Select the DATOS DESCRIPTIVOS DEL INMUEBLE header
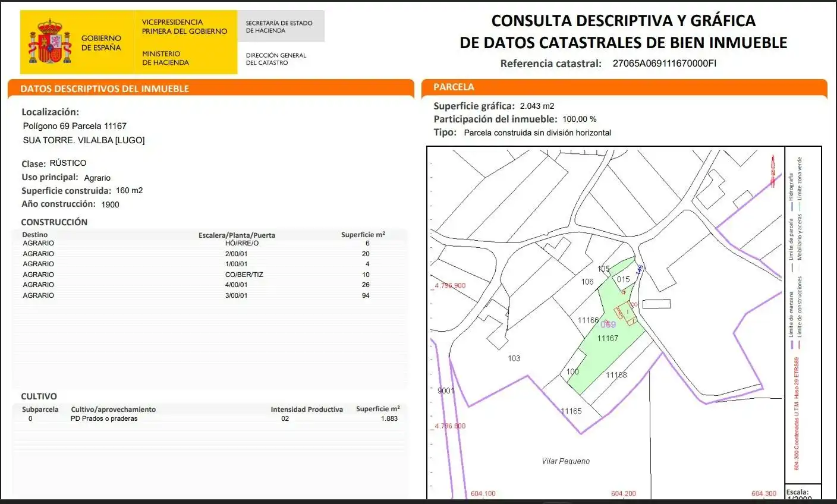 (x=105, y=89)
